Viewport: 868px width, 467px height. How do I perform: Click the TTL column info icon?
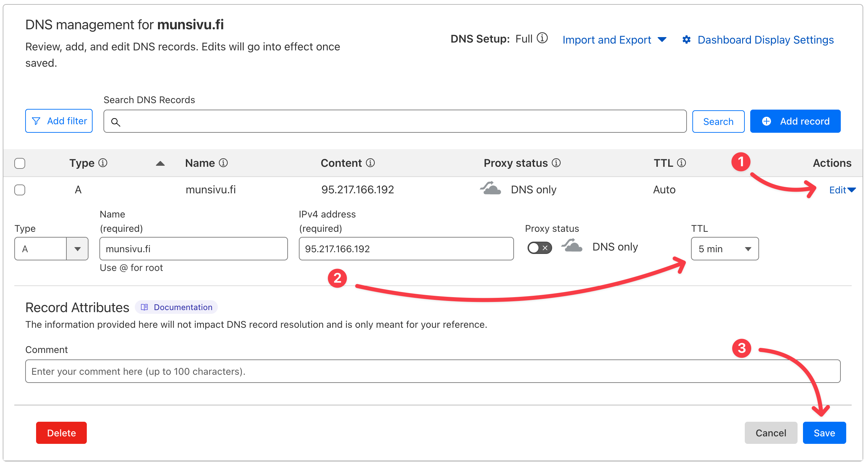(681, 163)
